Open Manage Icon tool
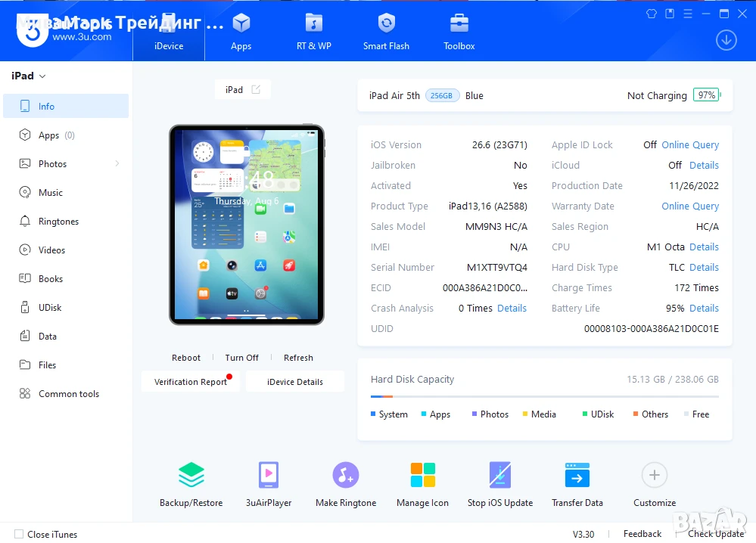This screenshot has height=543, width=756. (x=423, y=475)
